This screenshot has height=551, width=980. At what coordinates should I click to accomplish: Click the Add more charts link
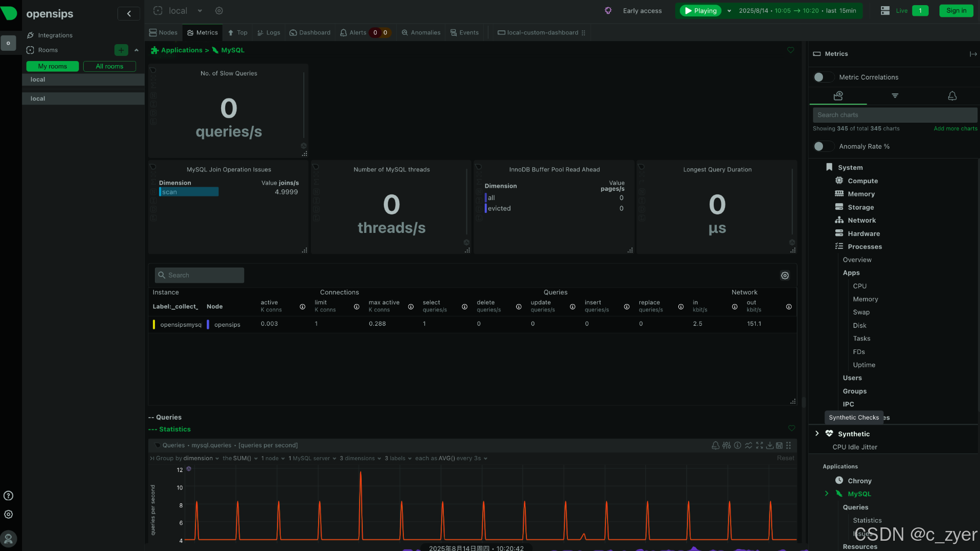[955, 129]
